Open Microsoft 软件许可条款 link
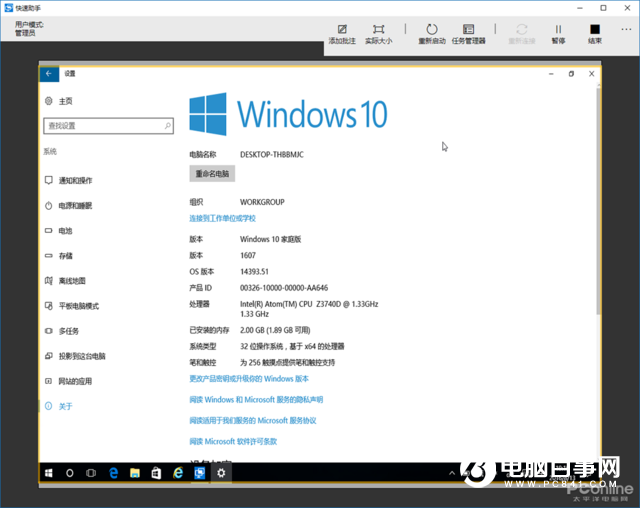 click(x=233, y=441)
